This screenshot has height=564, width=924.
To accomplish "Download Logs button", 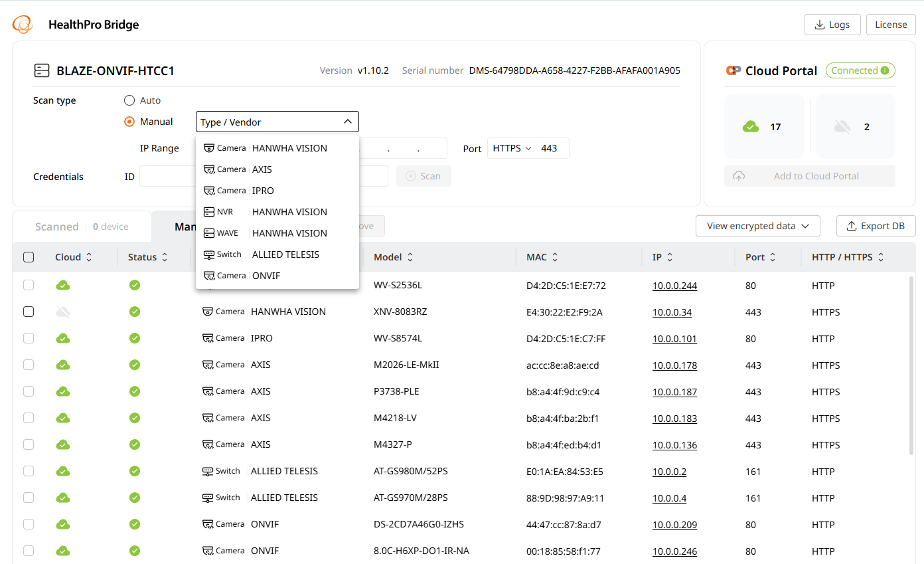I will coord(832,25).
